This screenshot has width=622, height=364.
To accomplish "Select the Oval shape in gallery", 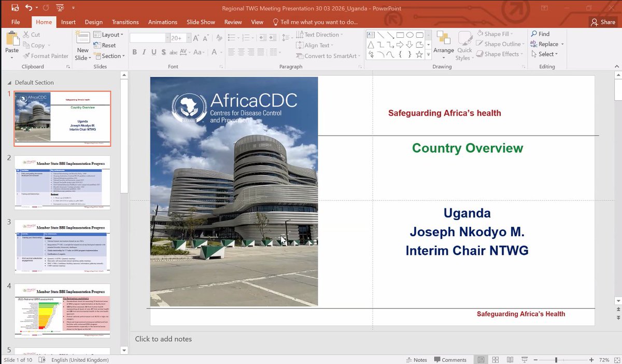I will tap(410, 35).
